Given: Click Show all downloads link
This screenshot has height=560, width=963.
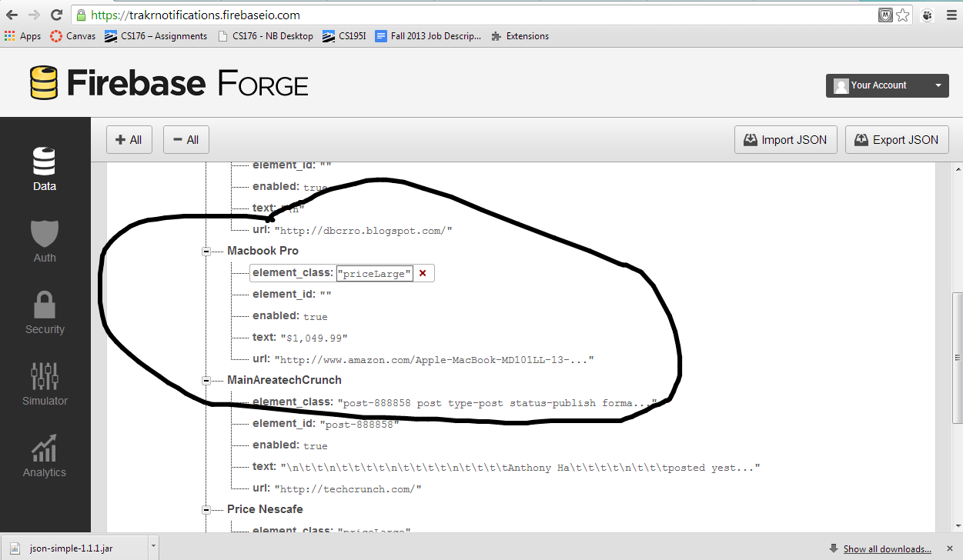Looking at the screenshot, I should coord(887,548).
